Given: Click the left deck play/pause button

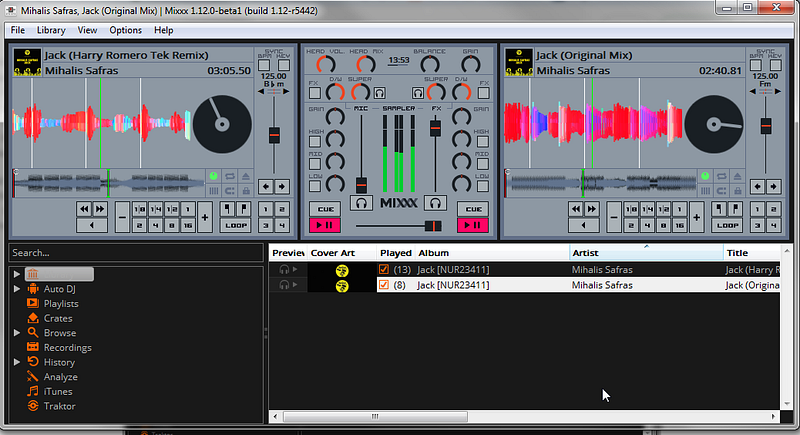Looking at the screenshot, I should tap(324, 225).
